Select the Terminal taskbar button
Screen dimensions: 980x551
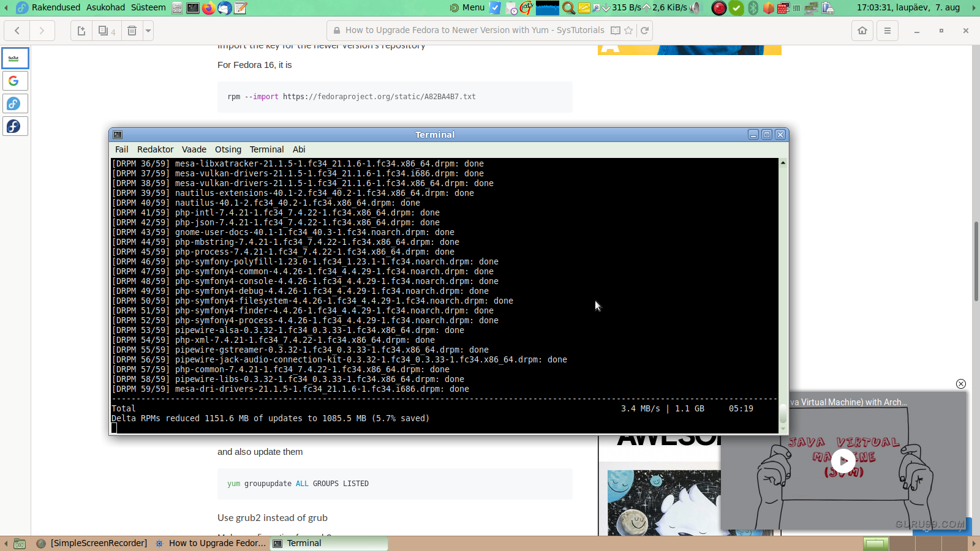pos(329,543)
